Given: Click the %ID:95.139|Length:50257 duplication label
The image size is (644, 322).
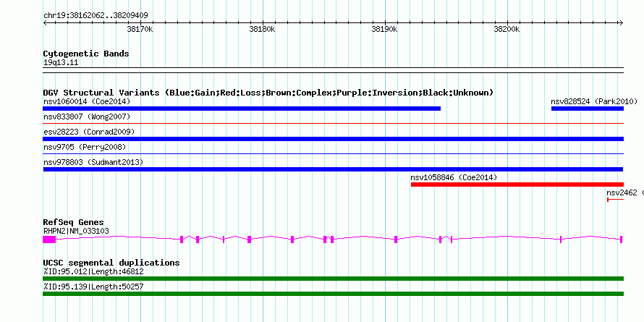Looking at the screenshot, I should coord(93,287).
